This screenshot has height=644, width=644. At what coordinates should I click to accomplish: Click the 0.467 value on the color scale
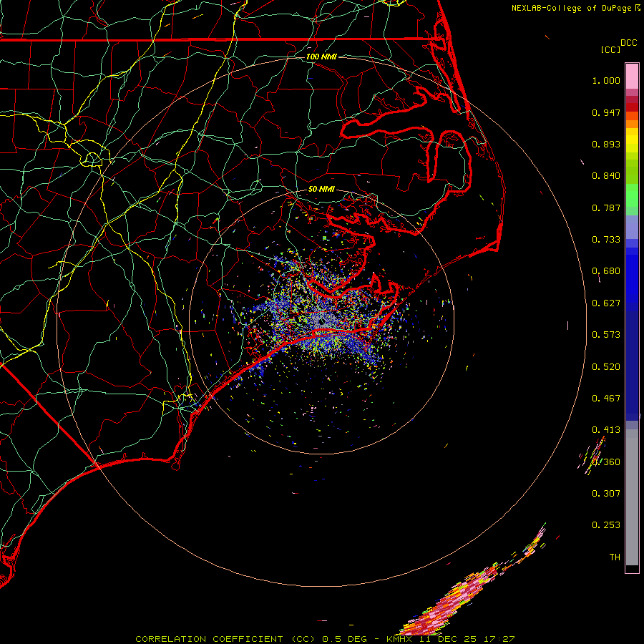click(x=606, y=399)
